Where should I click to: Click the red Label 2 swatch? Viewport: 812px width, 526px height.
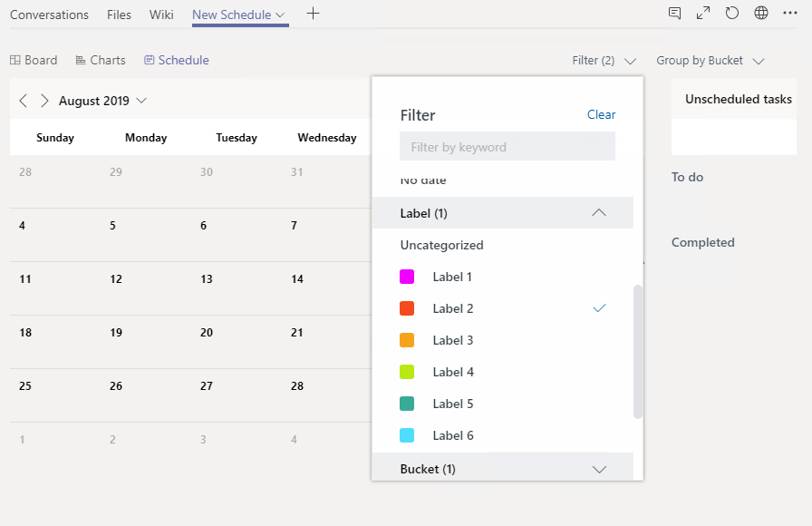coord(407,308)
